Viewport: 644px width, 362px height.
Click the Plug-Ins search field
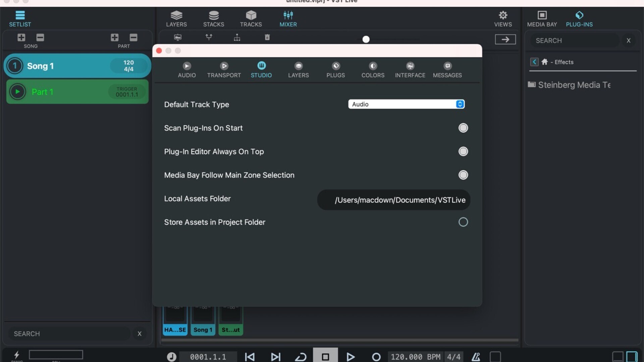pyautogui.click(x=574, y=41)
